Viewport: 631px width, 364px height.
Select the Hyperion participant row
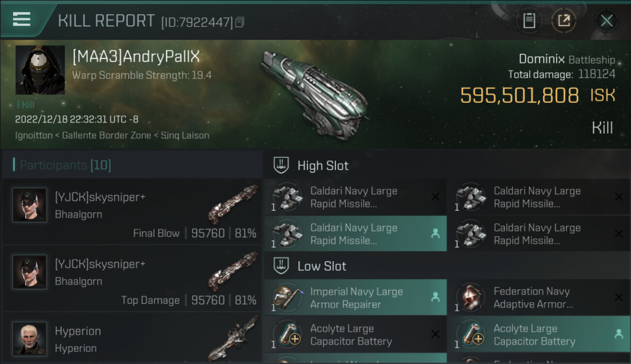(x=132, y=339)
